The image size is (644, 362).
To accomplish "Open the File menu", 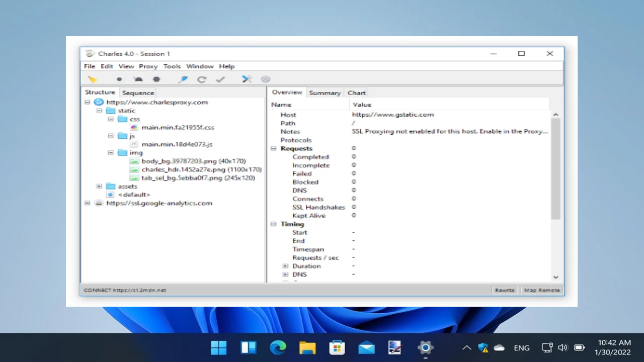I will pyautogui.click(x=90, y=66).
